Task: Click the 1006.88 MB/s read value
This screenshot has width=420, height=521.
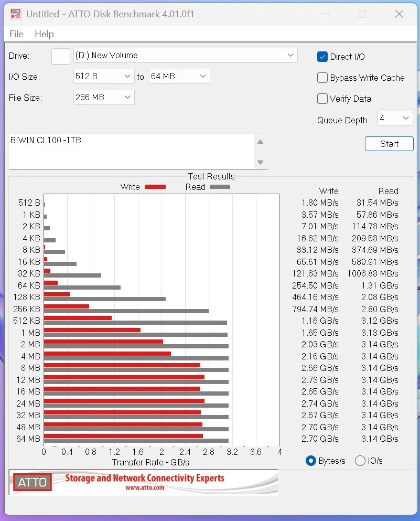Action: 372,273
